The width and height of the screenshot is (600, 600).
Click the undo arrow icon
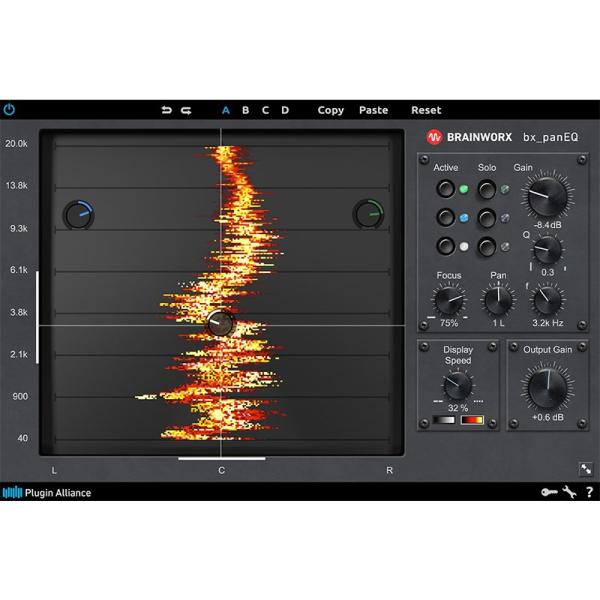(166, 110)
